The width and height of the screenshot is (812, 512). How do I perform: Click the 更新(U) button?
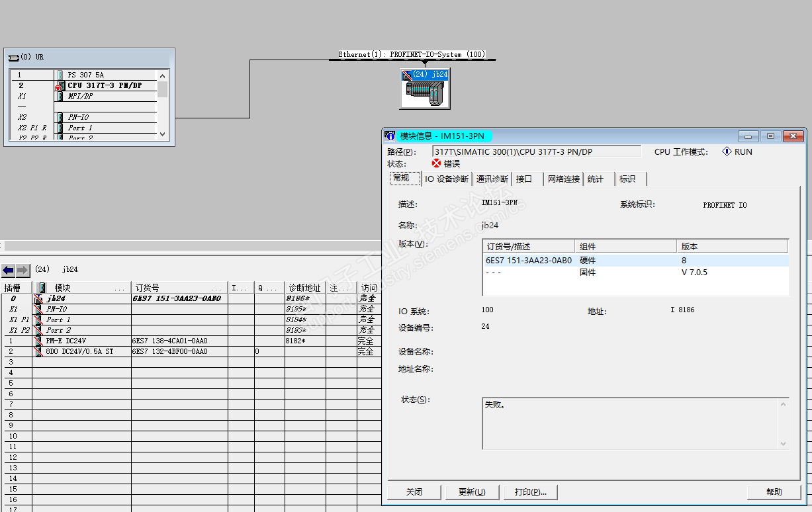(x=472, y=492)
